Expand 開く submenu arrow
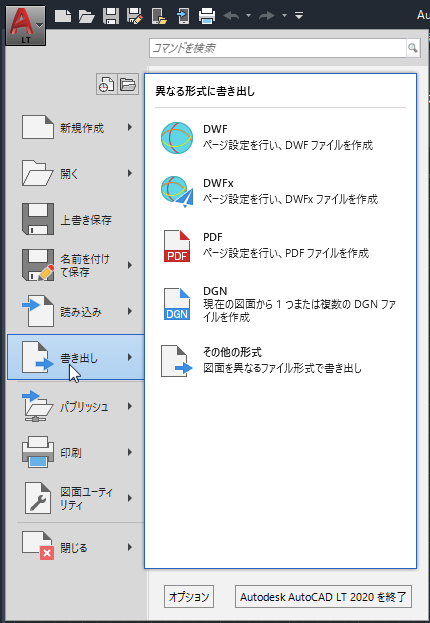This screenshot has height=623, width=430. [130, 173]
